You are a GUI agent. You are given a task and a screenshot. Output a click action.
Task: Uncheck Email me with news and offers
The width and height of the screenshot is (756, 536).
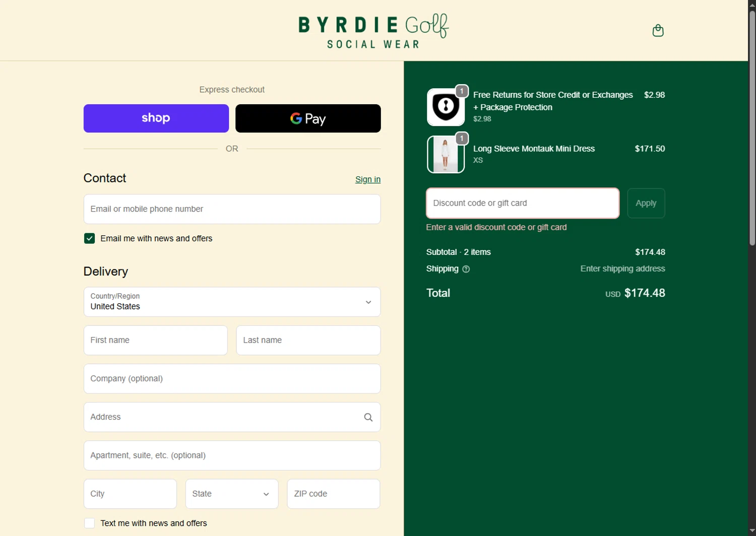90,238
